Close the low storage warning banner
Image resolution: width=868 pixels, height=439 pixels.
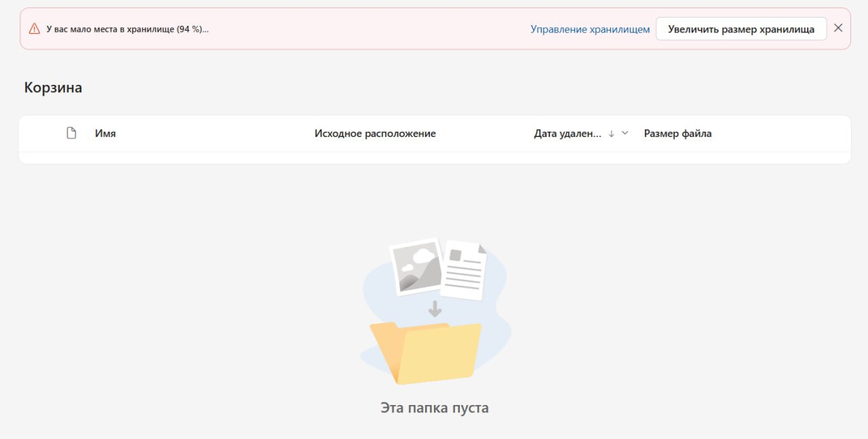[838, 28]
